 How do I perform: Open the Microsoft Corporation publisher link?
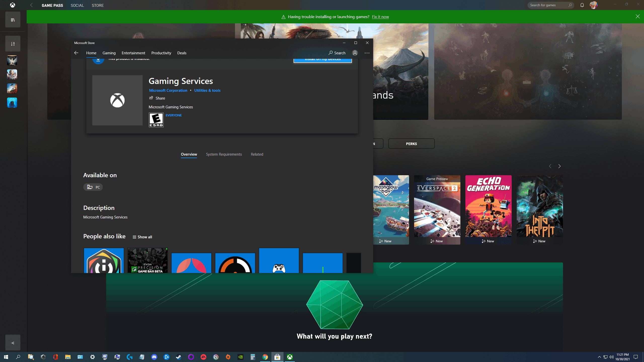point(168,90)
